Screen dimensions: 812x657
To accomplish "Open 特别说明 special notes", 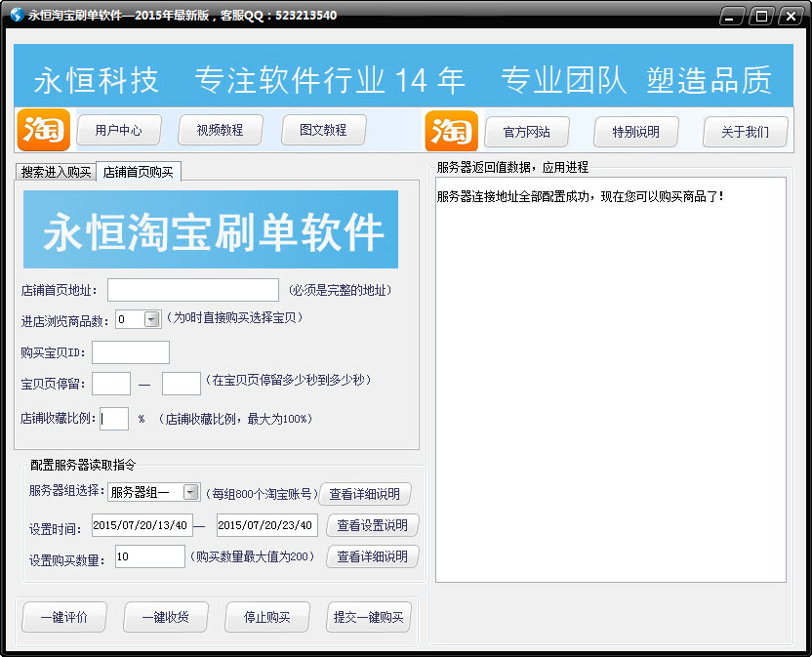I will [x=636, y=132].
